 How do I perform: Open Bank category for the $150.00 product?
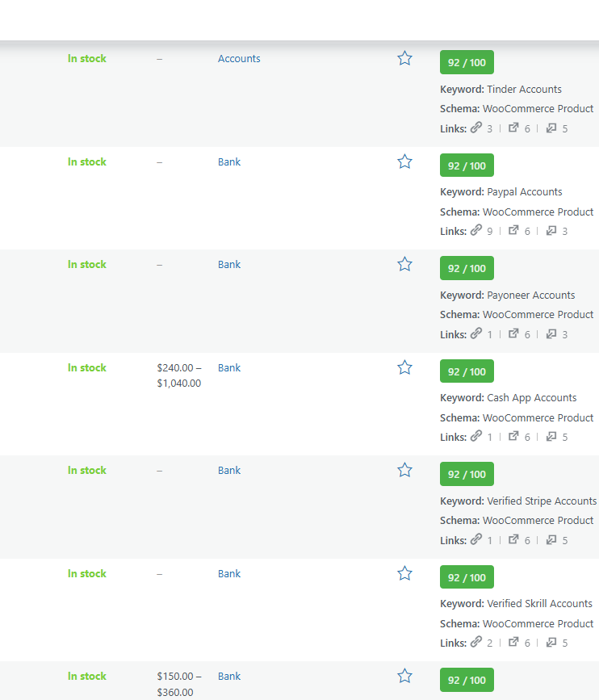click(229, 677)
